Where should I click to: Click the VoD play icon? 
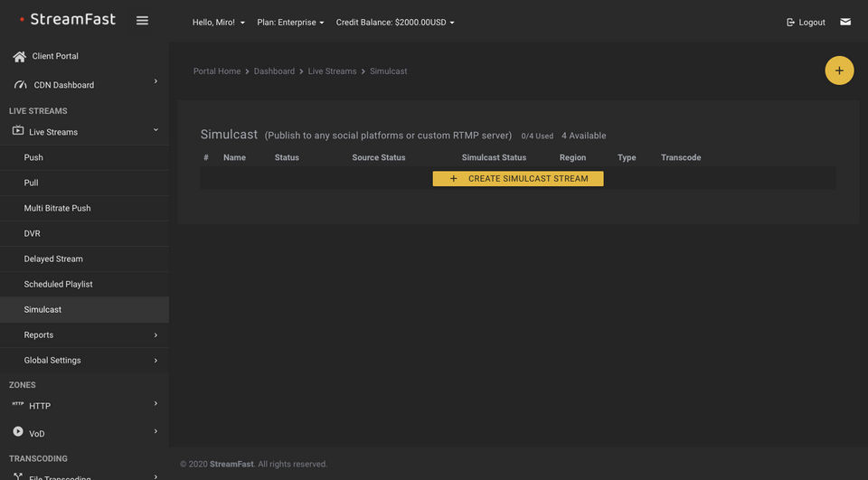pyautogui.click(x=18, y=432)
